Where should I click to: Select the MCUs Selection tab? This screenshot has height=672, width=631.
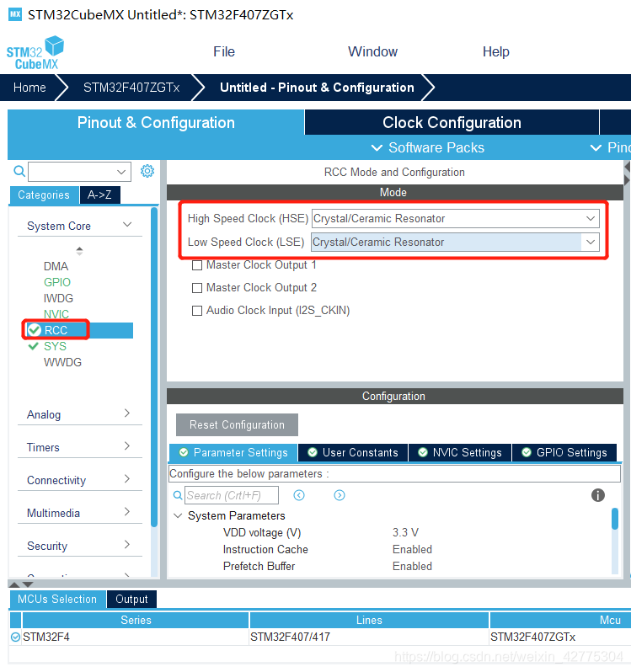[57, 599]
